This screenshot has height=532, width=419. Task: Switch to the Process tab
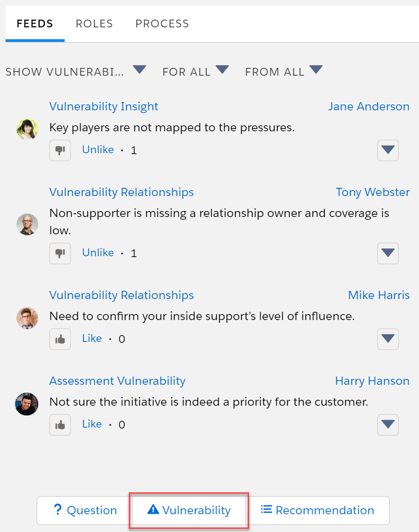[162, 24]
